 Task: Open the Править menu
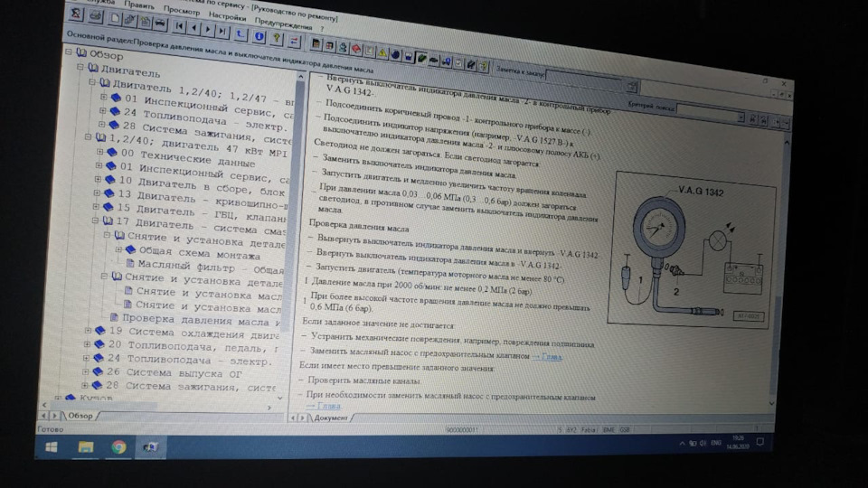click(x=139, y=5)
